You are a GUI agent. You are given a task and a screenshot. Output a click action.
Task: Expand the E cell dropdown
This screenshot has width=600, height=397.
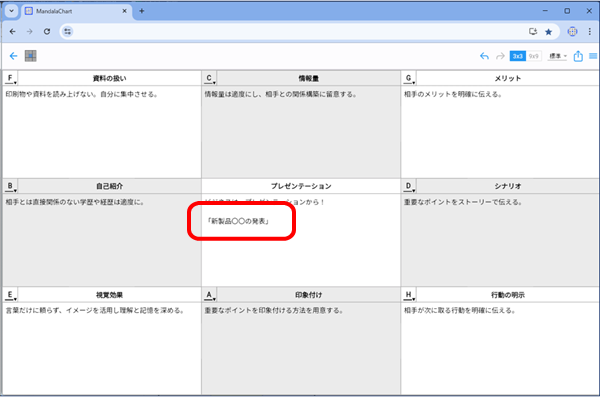[11, 295]
